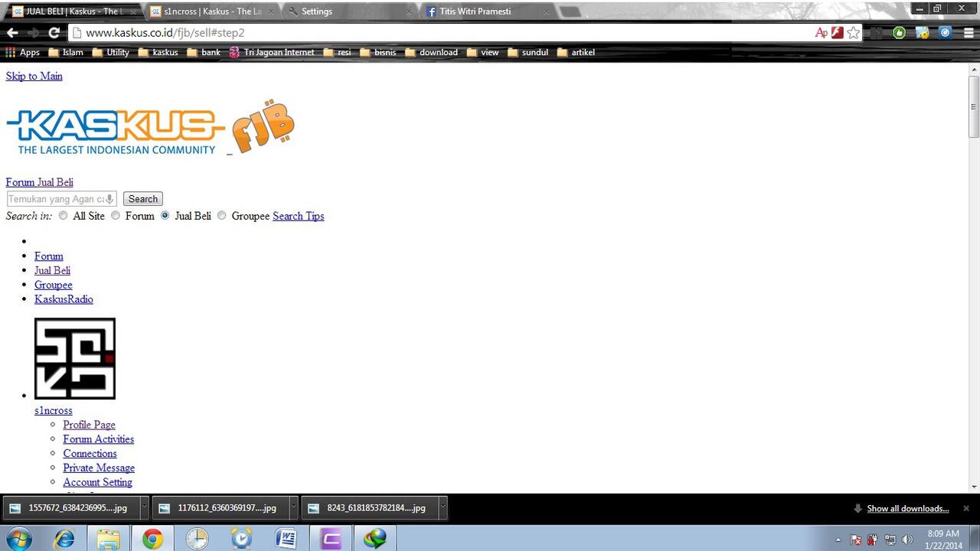
Task: Select All Site search option
Action: click(x=63, y=216)
